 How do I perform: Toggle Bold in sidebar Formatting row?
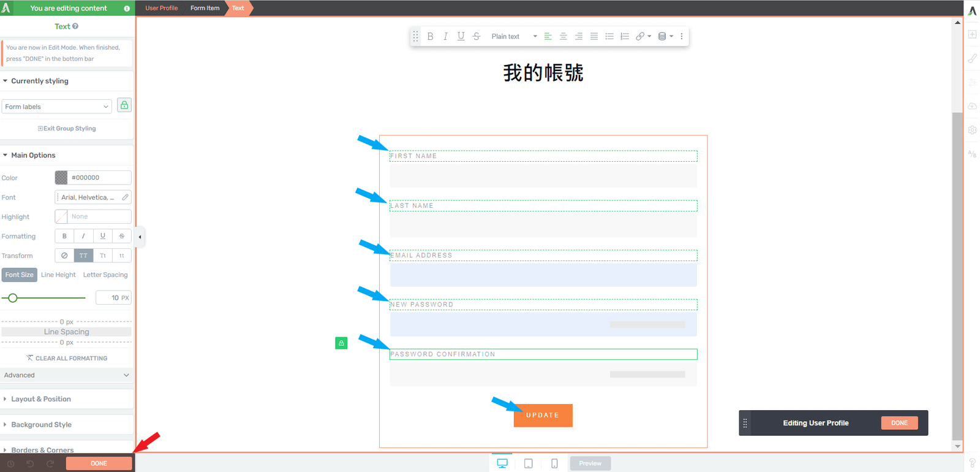tap(64, 236)
